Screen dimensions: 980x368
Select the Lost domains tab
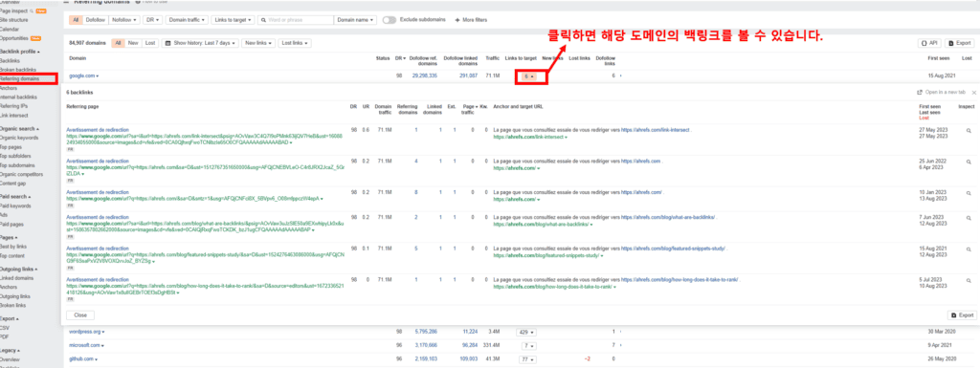(x=150, y=43)
